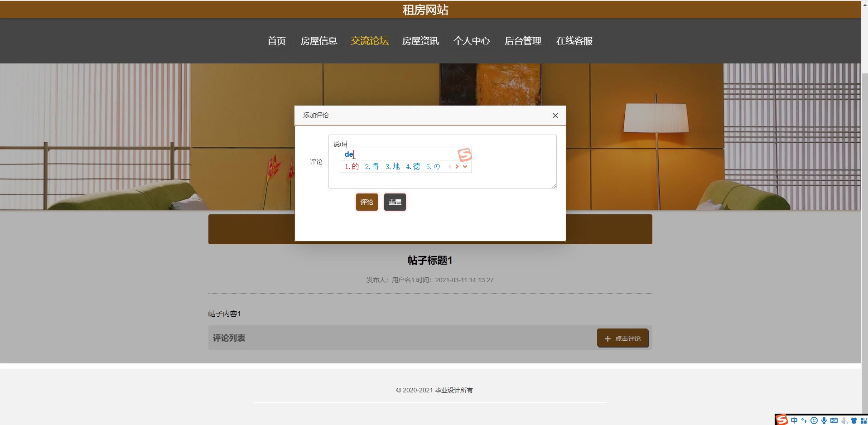
Task: Click the © 2020-2021 毕业设计所有 footer text
Action: [434, 390]
